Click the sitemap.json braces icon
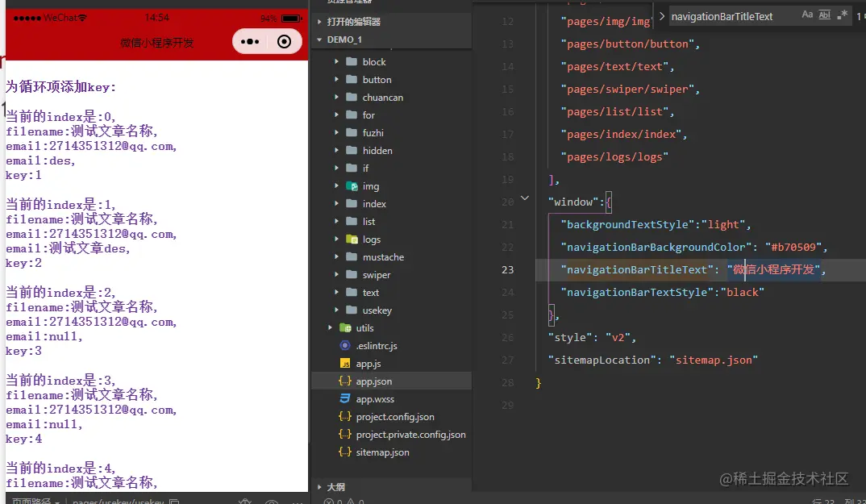 345,452
